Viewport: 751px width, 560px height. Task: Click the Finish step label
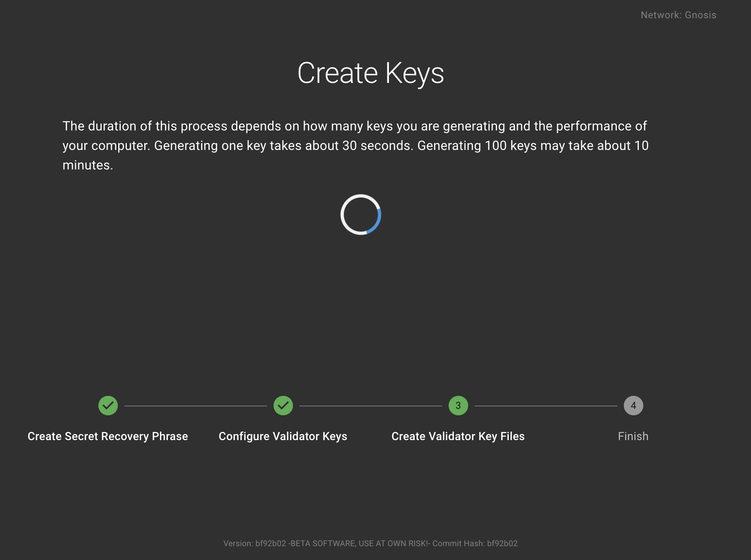point(633,436)
